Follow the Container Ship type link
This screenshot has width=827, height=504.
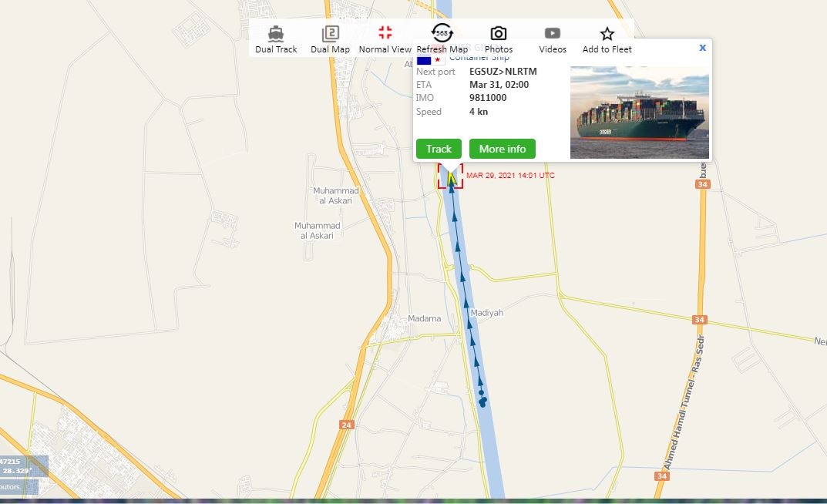479,58
